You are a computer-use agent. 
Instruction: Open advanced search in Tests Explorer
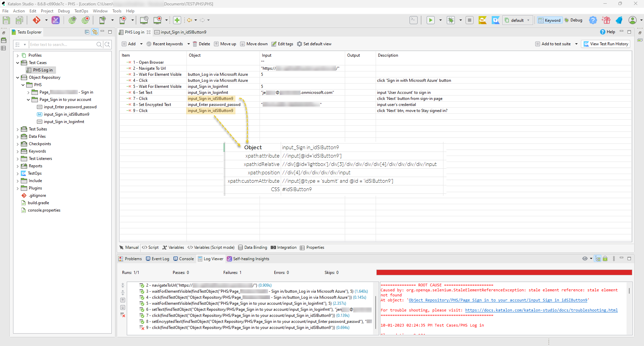(x=107, y=45)
